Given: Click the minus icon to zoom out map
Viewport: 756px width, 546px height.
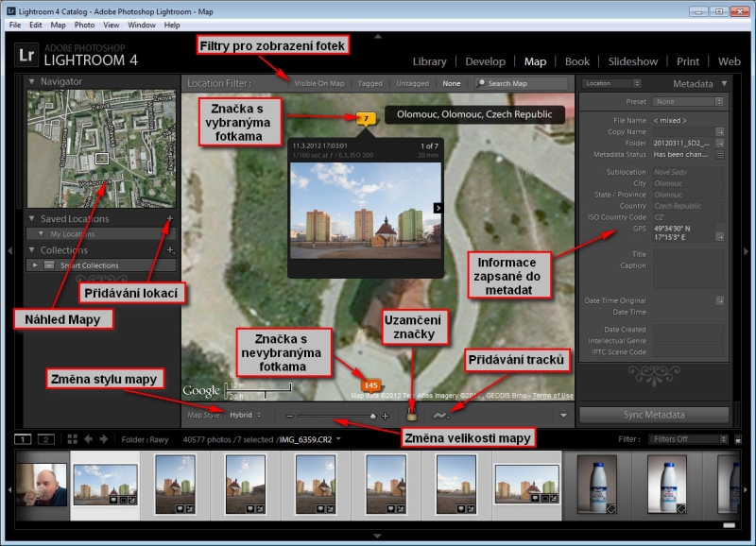Looking at the screenshot, I should pos(289,416).
